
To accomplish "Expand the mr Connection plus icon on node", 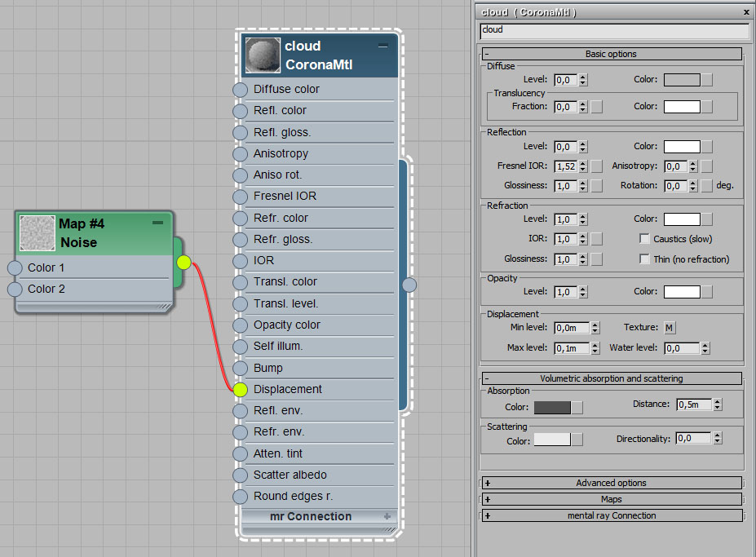I will 387,516.
